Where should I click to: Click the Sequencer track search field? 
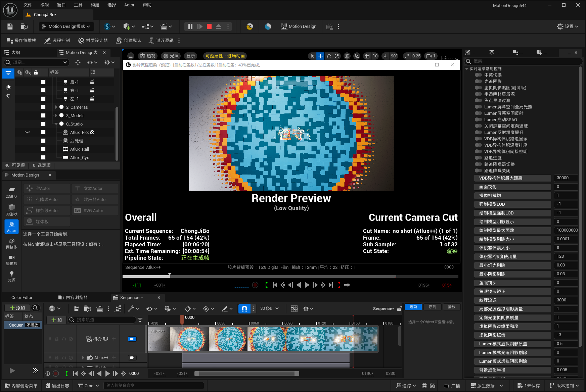tap(102, 320)
